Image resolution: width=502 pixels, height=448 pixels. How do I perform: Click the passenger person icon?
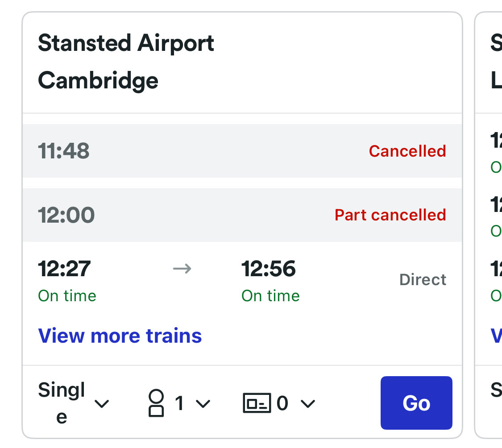pyautogui.click(x=156, y=403)
